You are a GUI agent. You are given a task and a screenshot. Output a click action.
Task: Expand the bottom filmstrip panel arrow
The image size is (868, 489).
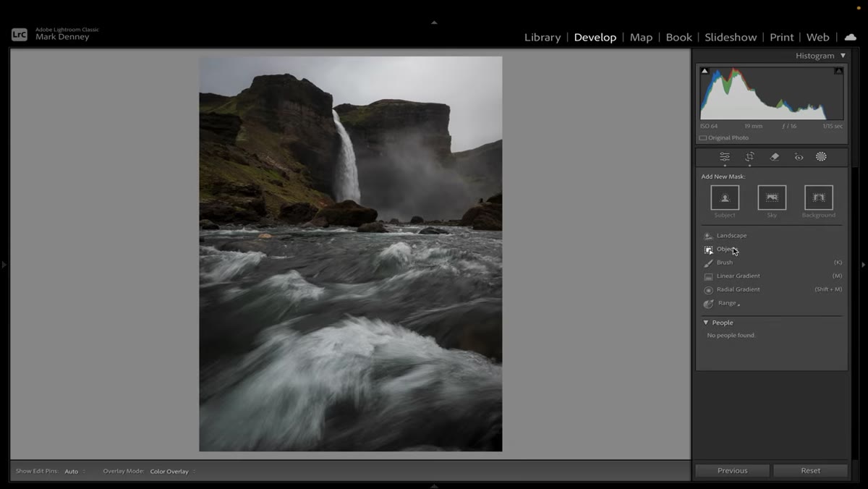[x=434, y=486]
